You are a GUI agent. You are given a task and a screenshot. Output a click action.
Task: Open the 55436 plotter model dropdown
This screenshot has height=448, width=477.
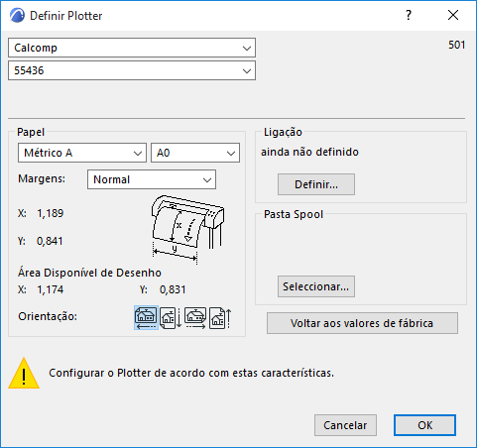[132, 70]
